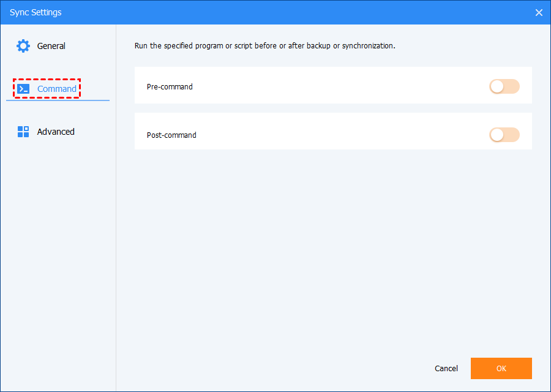Click the Sync Settings title text
The width and height of the screenshot is (551, 392).
pos(36,12)
